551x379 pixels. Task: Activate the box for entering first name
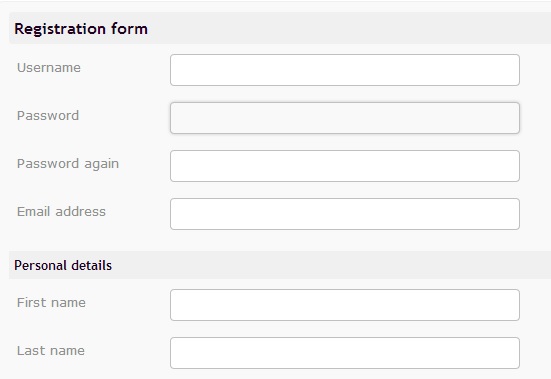(345, 305)
